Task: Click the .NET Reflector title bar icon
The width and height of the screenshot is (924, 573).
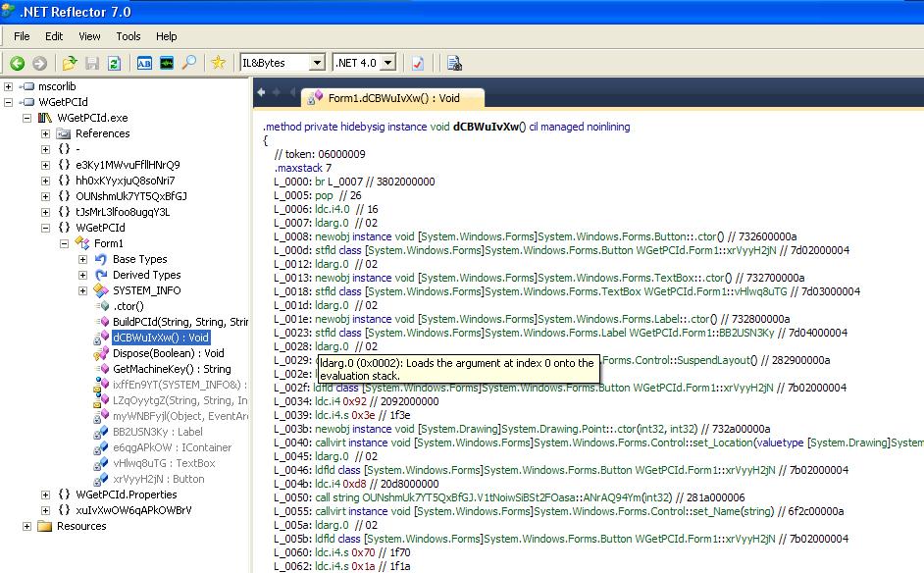Action: click(8, 11)
